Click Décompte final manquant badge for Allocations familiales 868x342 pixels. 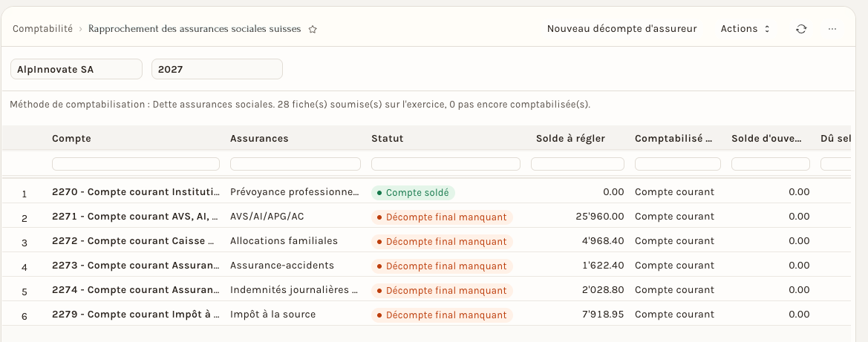pos(442,241)
